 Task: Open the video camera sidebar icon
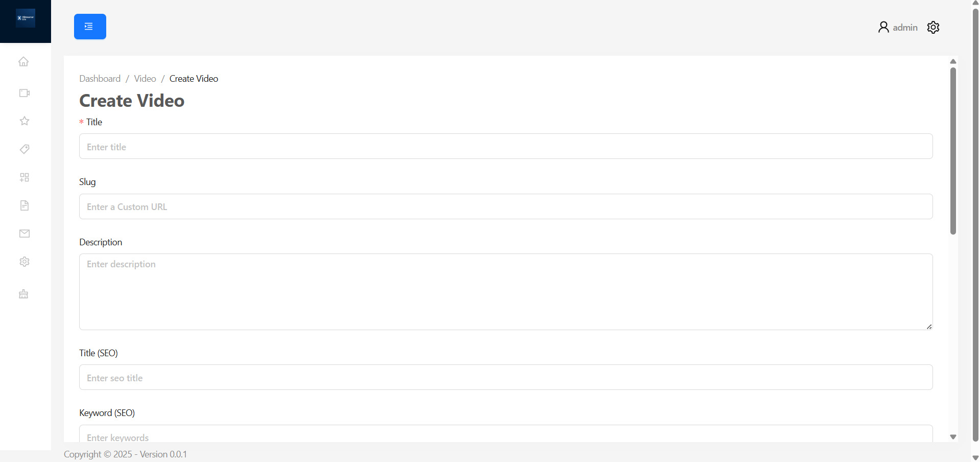pyautogui.click(x=24, y=93)
